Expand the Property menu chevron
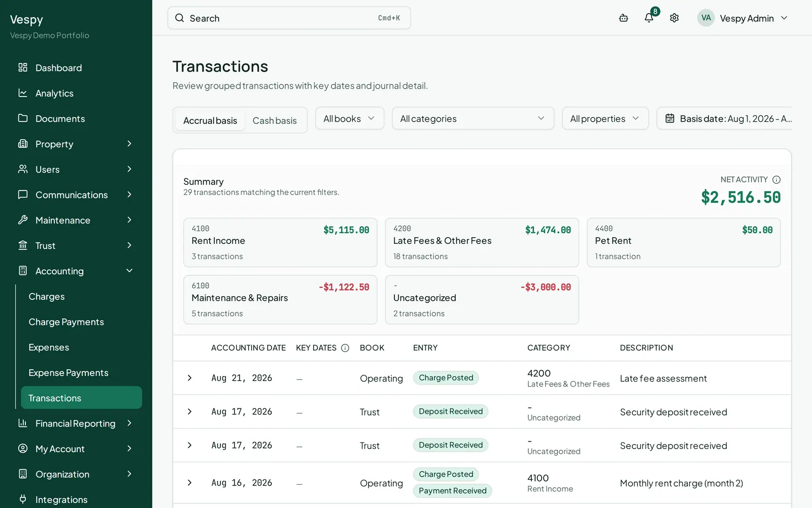The image size is (812, 508). [129, 144]
